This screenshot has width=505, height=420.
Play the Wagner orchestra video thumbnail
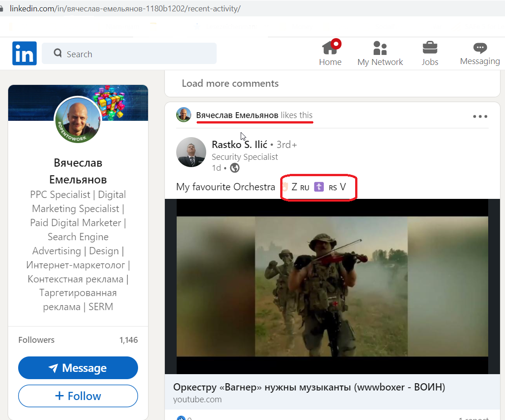pos(332,287)
